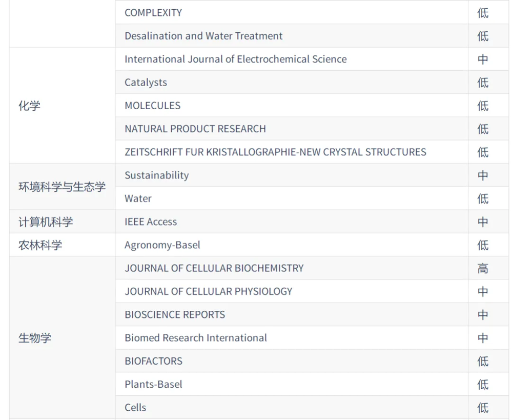
Task: Select the Agronomy-Basel journal entry
Action: (x=162, y=245)
